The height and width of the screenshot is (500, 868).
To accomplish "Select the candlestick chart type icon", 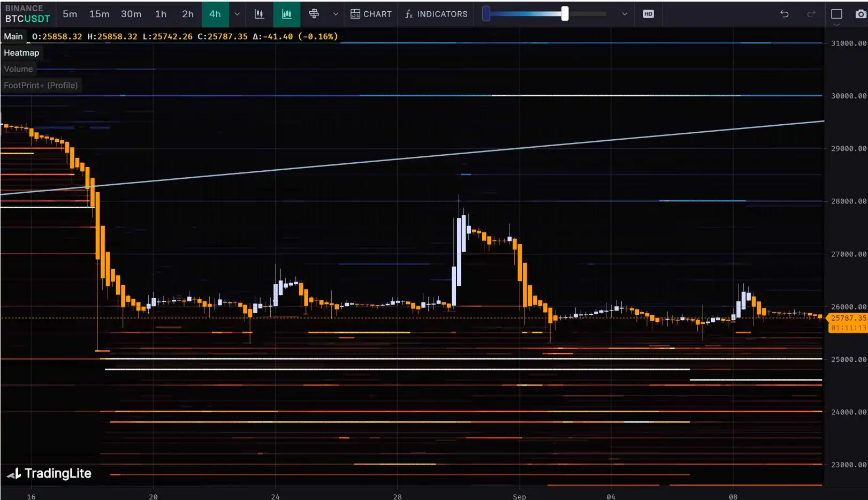I will coord(259,14).
